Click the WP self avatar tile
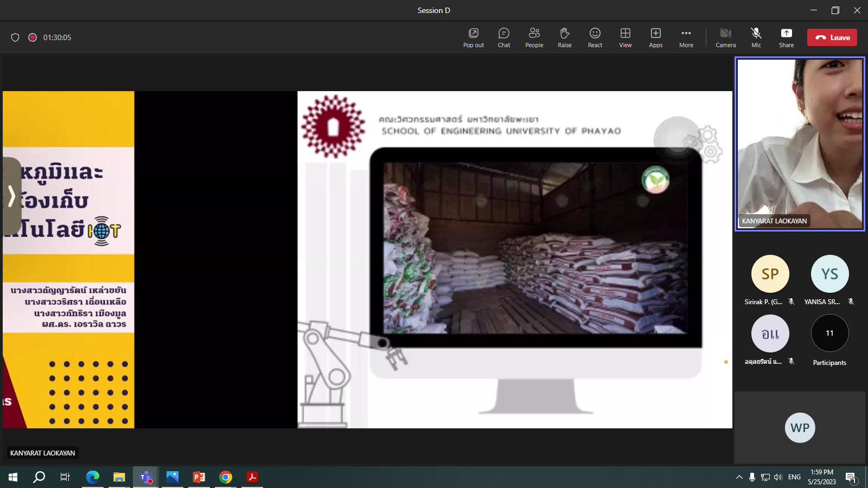The height and width of the screenshot is (488, 868). tap(800, 428)
